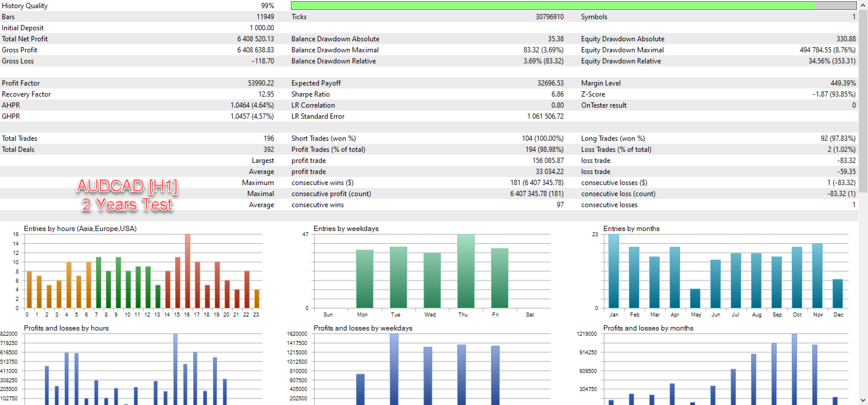This screenshot has height=405, width=868.
Task: Click Margin Level value '449.39%'
Action: pyautogui.click(x=843, y=83)
